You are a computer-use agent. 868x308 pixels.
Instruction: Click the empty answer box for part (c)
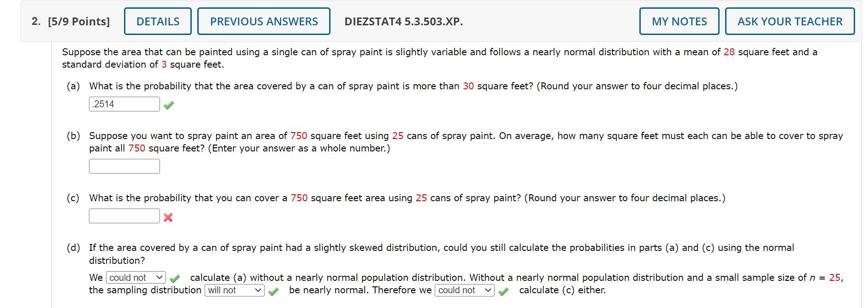[124, 215]
